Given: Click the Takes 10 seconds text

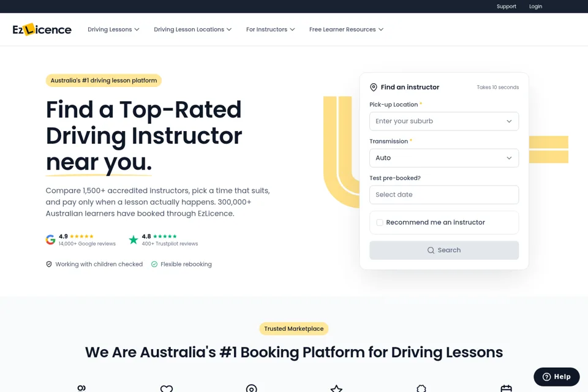Looking at the screenshot, I should point(497,87).
